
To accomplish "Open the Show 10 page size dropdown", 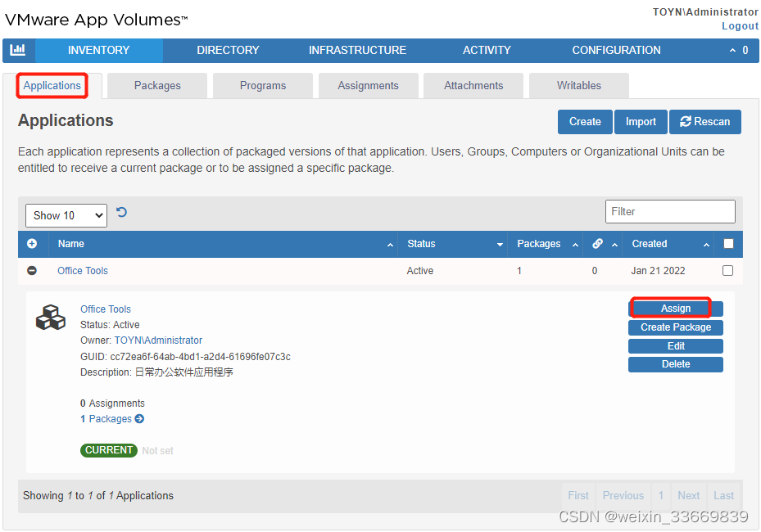I will (66, 215).
